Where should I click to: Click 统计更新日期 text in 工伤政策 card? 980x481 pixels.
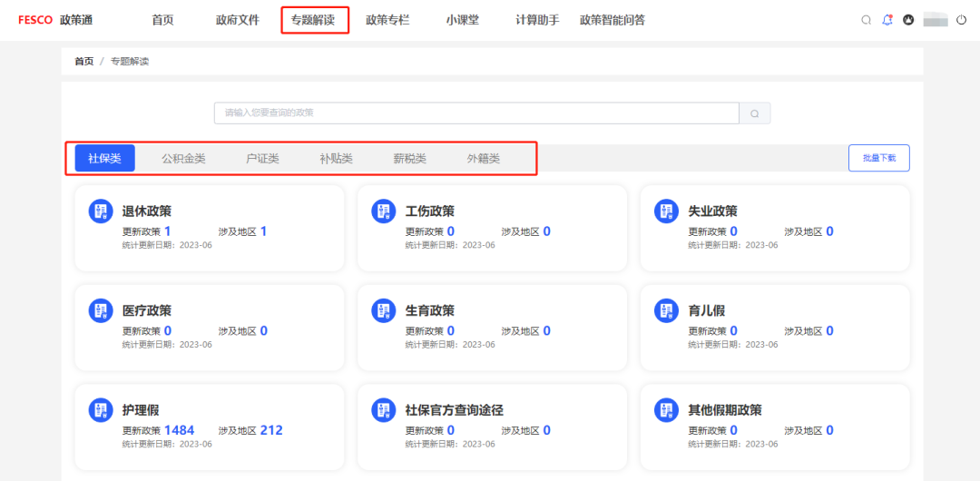pos(450,245)
